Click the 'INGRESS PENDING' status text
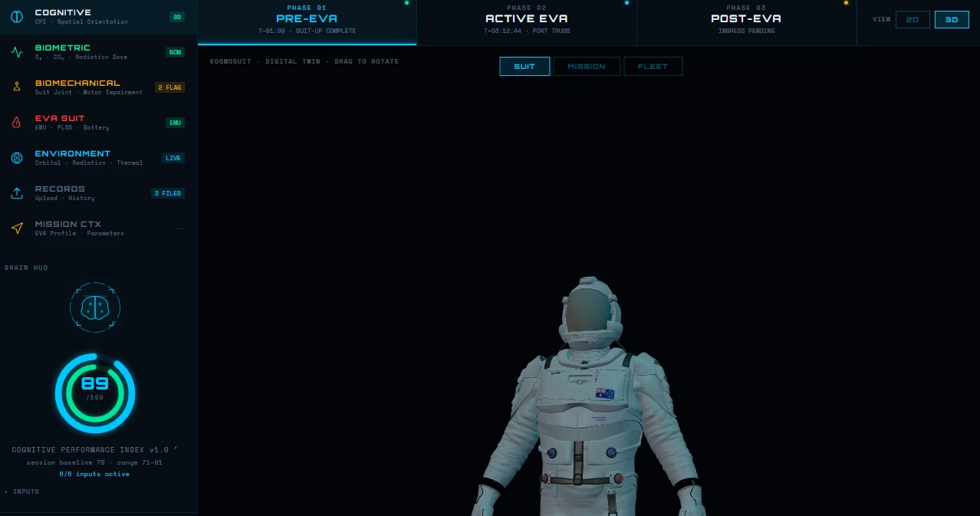This screenshot has height=516, width=980. point(746,31)
